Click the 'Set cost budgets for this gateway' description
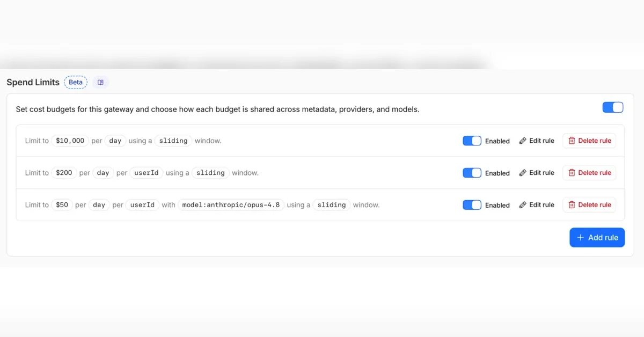Screen dimensions: 644x337 pyautogui.click(x=217, y=109)
